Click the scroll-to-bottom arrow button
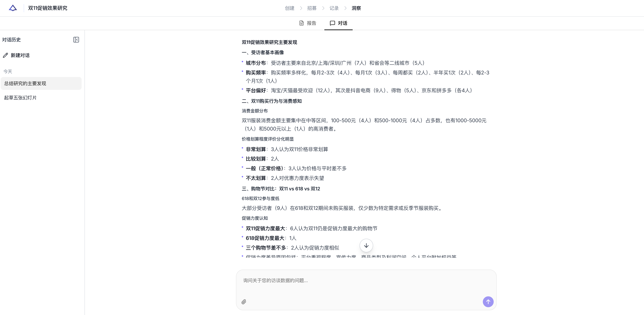 tap(366, 246)
